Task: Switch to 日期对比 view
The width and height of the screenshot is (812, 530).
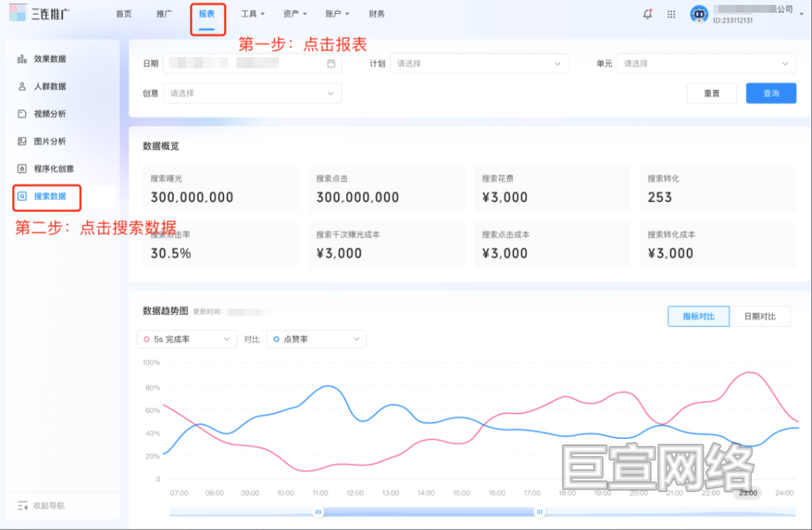Action: click(x=760, y=316)
